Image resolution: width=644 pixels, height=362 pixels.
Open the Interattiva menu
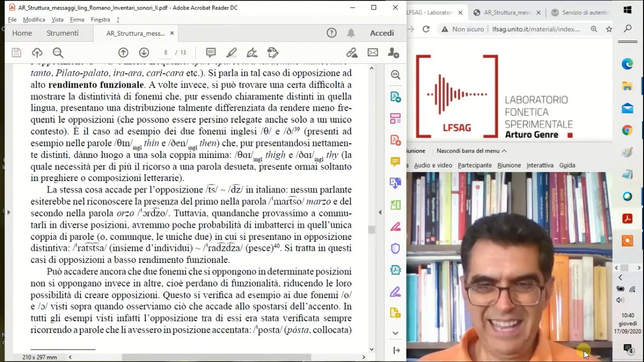click(x=540, y=165)
